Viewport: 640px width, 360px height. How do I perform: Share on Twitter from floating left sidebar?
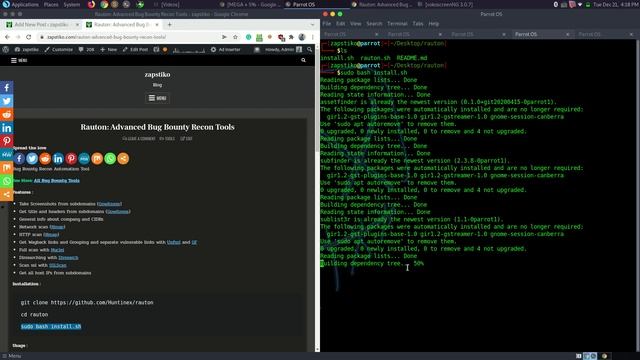tap(7, 101)
